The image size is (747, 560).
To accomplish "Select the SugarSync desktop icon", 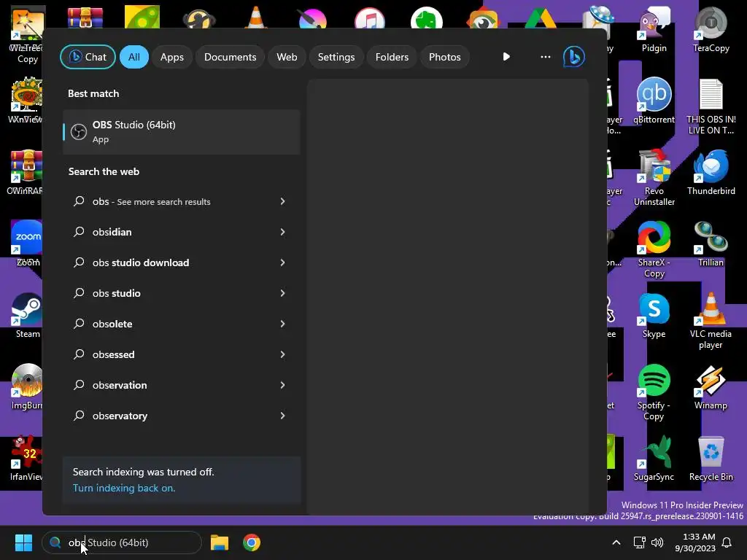I will (654, 458).
